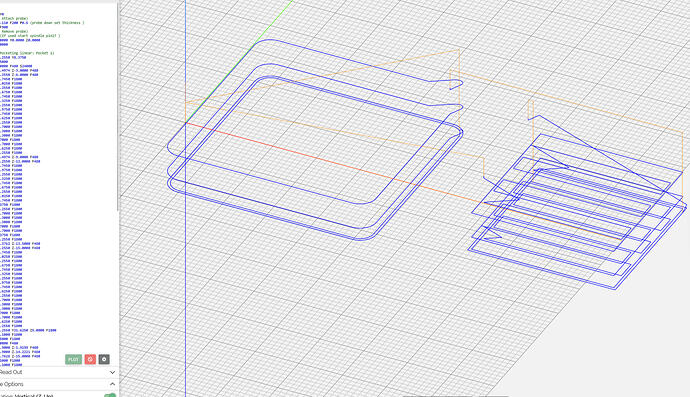The height and width of the screenshot is (397, 690).
Task: Click the Read Out section header
Action: pos(58,372)
